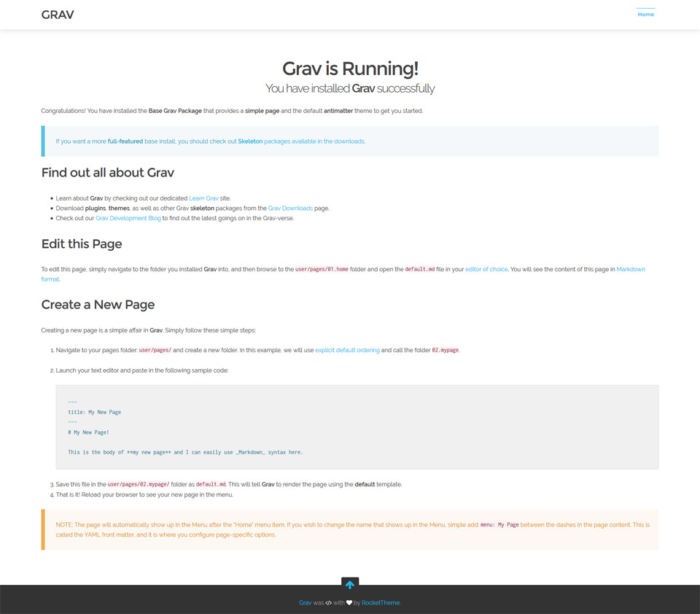Click 'Creating a new page is a simple affair' text
Viewport: 700px width, 614px height.
click(x=148, y=330)
